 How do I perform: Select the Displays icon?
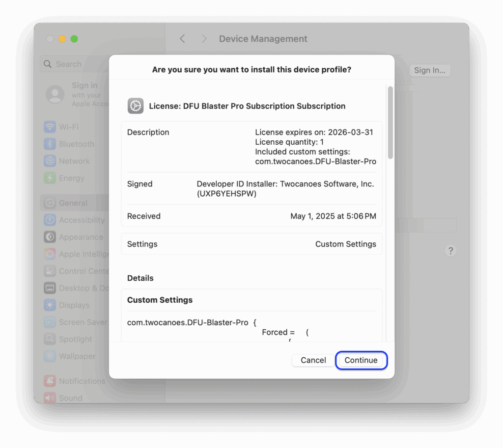(x=50, y=305)
